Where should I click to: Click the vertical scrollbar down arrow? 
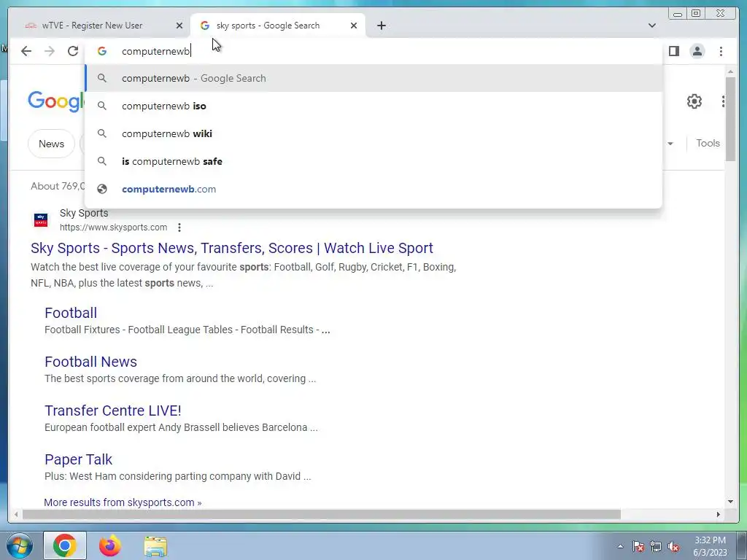(730, 502)
